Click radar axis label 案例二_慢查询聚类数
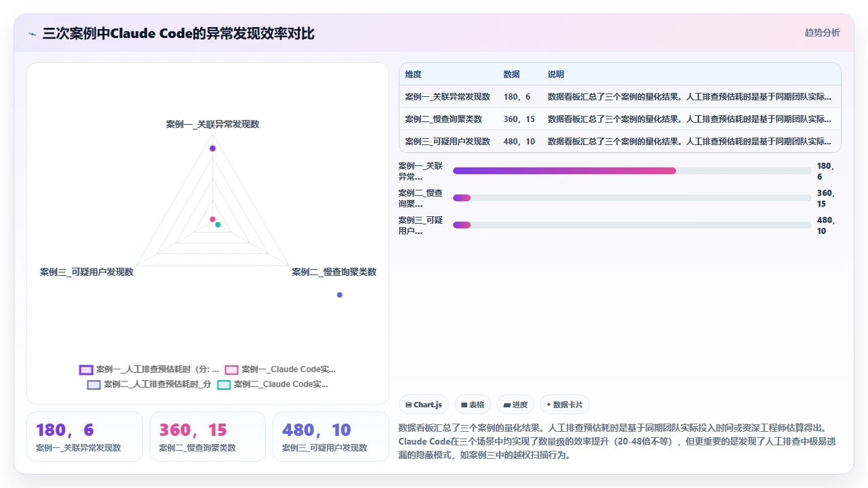This screenshot has height=488, width=868. (x=334, y=272)
